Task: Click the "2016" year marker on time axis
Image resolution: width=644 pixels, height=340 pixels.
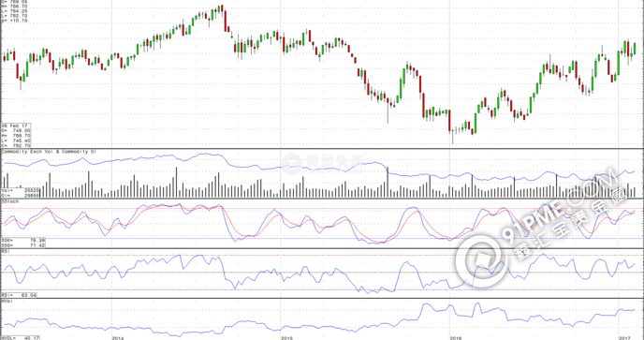Action: click(x=456, y=337)
